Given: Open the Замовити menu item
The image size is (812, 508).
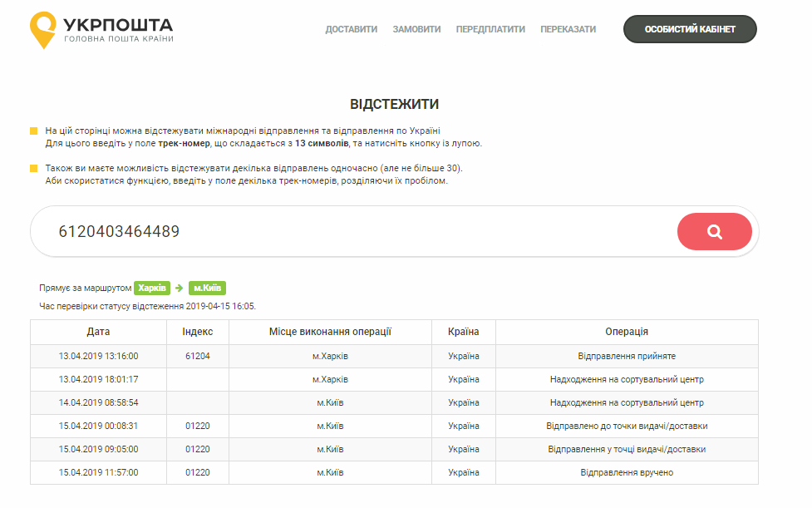Looking at the screenshot, I should coord(416,29).
